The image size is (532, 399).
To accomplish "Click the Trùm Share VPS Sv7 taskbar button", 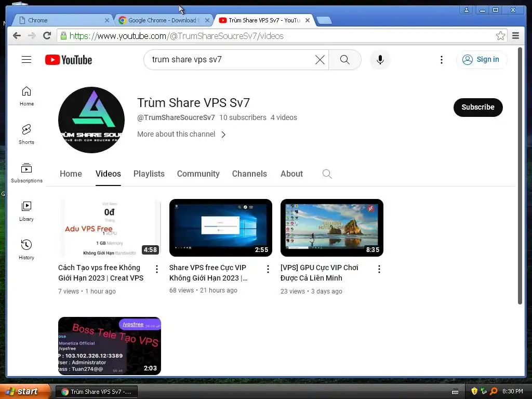I will click(96, 392).
